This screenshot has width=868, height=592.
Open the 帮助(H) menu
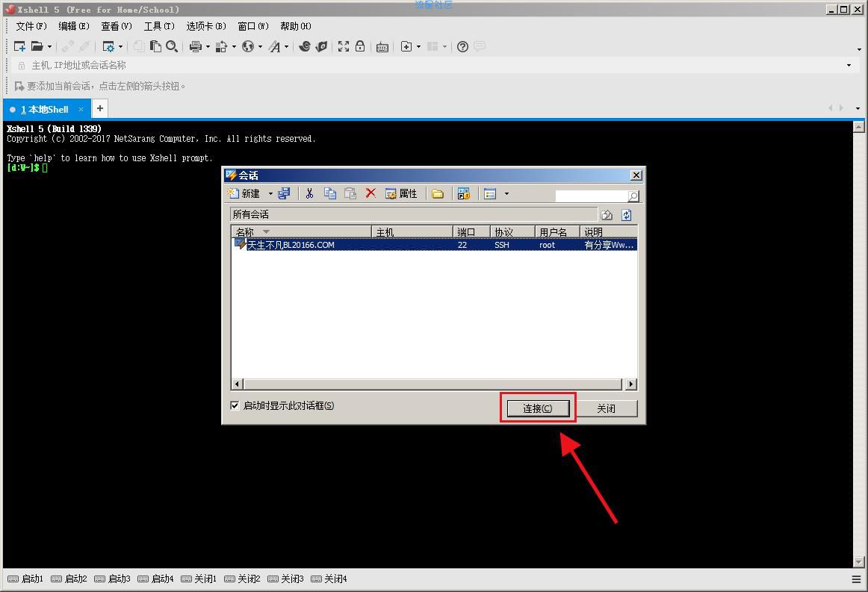point(296,26)
